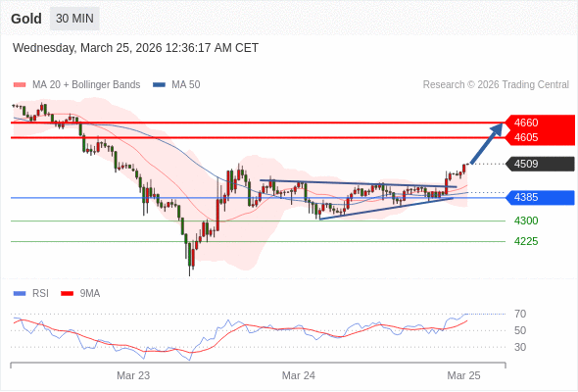
Task: Select the timestamp line starting with Wednesday
Action: (x=135, y=48)
